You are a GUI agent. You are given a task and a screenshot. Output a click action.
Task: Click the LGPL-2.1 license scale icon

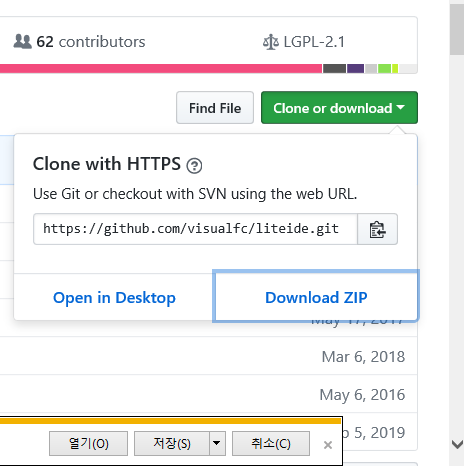(x=271, y=42)
